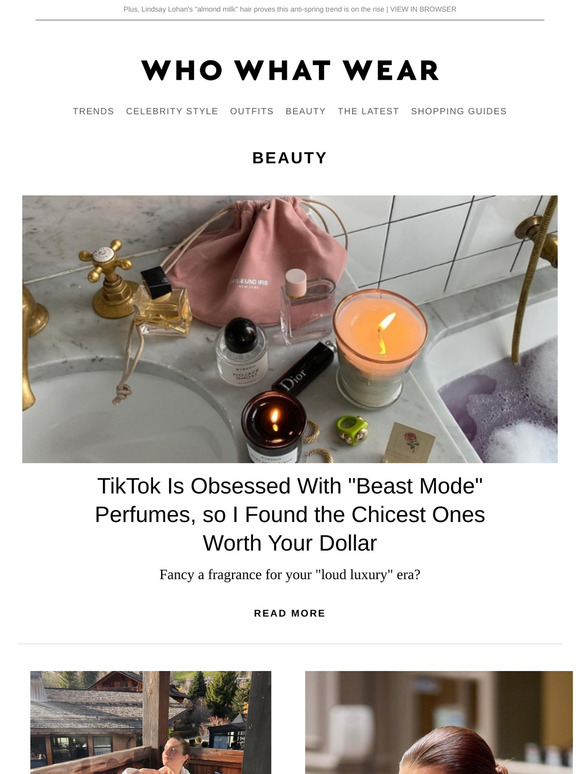Viewport: 580px width, 774px height.
Task: Open Shopping Guides menu item
Action: tap(459, 111)
